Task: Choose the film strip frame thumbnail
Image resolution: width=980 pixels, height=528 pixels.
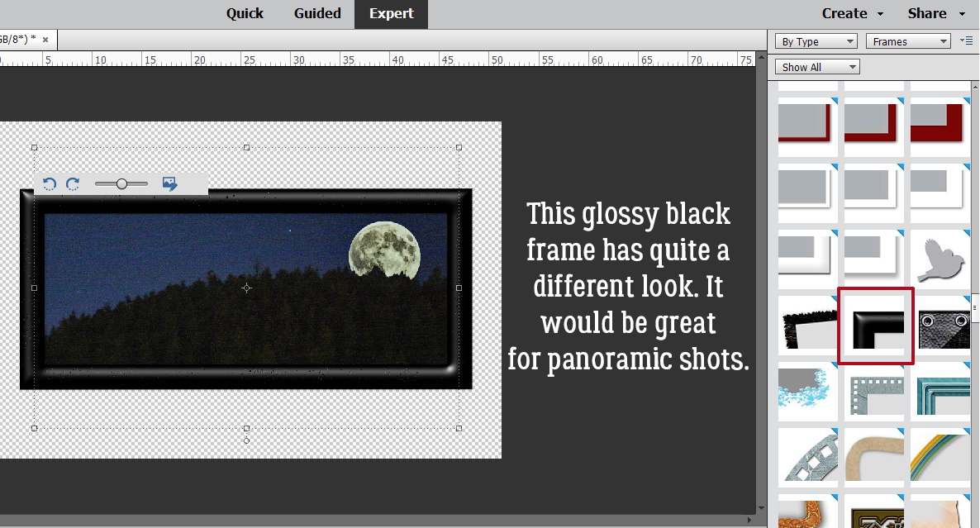Action: coord(808,458)
